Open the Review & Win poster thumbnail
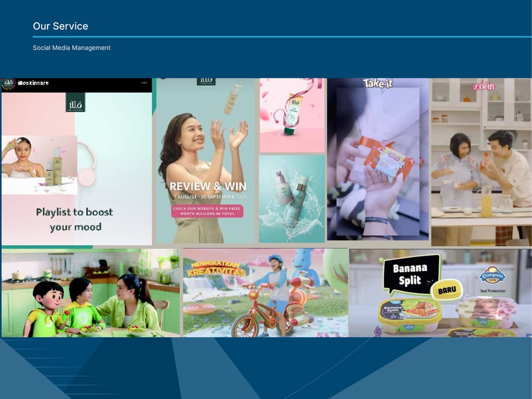The width and height of the screenshot is (532, 399). pyautogui.click(x=205, y=161)
